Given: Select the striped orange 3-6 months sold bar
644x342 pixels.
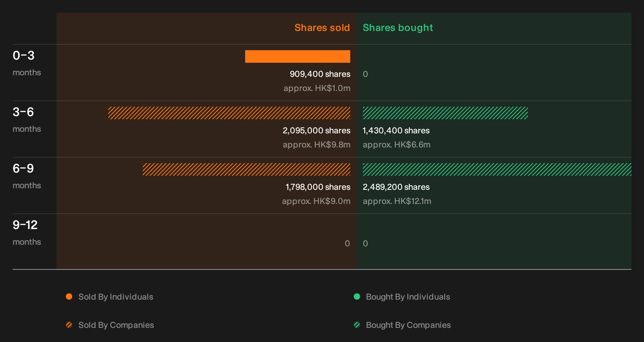Looking at the screenshot, I should [x=229, y=113].
